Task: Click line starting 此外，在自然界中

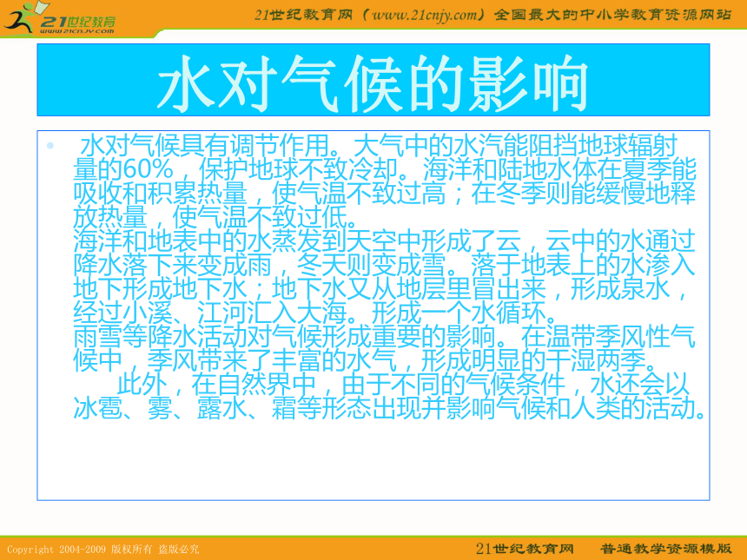Action: tap(404, 385)
